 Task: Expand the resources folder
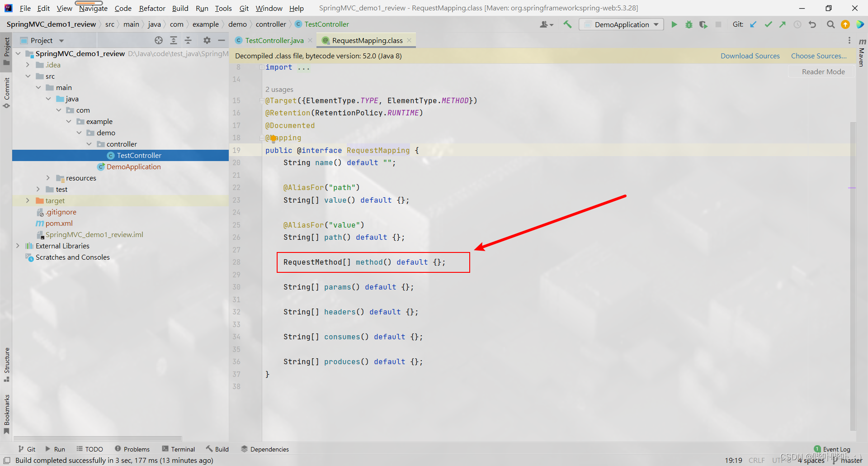coord(48,178)
